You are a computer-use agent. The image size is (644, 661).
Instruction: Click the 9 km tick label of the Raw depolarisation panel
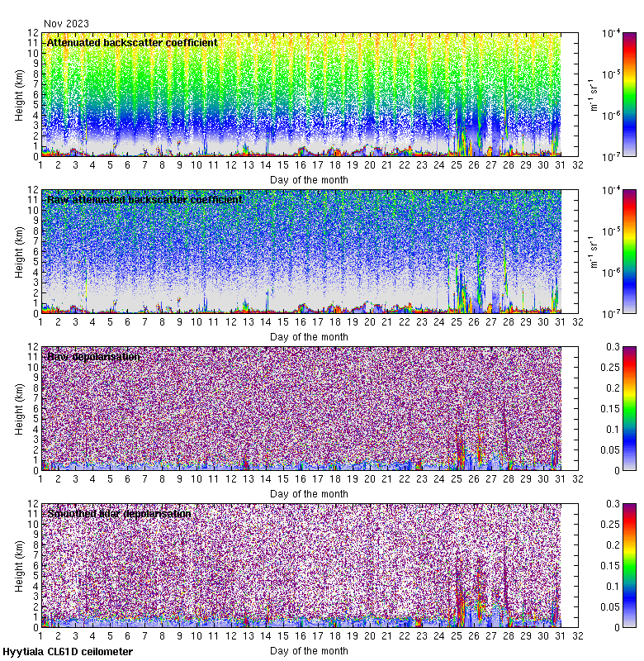36,378
